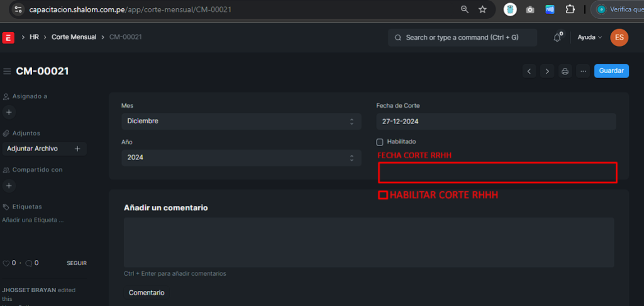Viewport: 644px width, 306px height.
Task: Go to next document arrow
Action: tap(547, 71)
